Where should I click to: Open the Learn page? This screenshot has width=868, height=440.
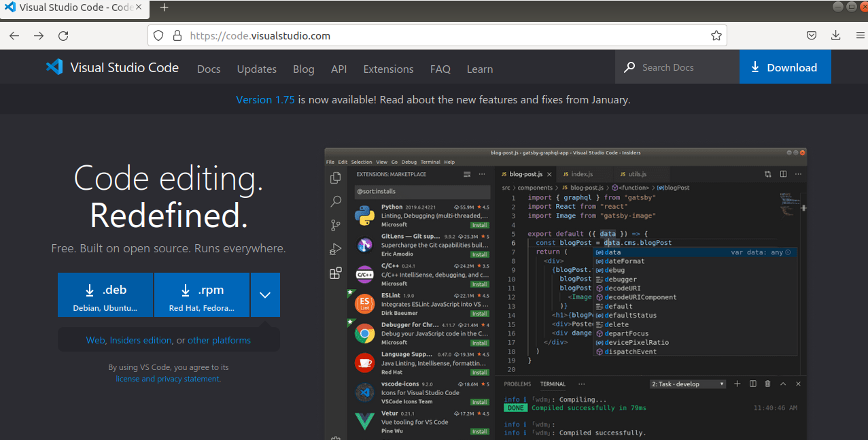pos(480,69)
